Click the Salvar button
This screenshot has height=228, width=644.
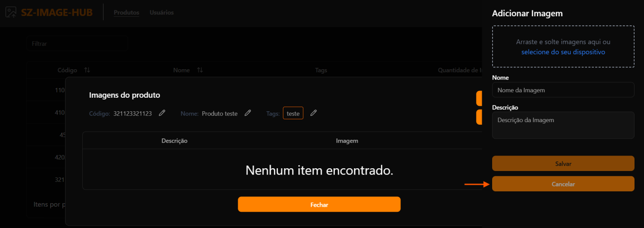pos(563,163)
